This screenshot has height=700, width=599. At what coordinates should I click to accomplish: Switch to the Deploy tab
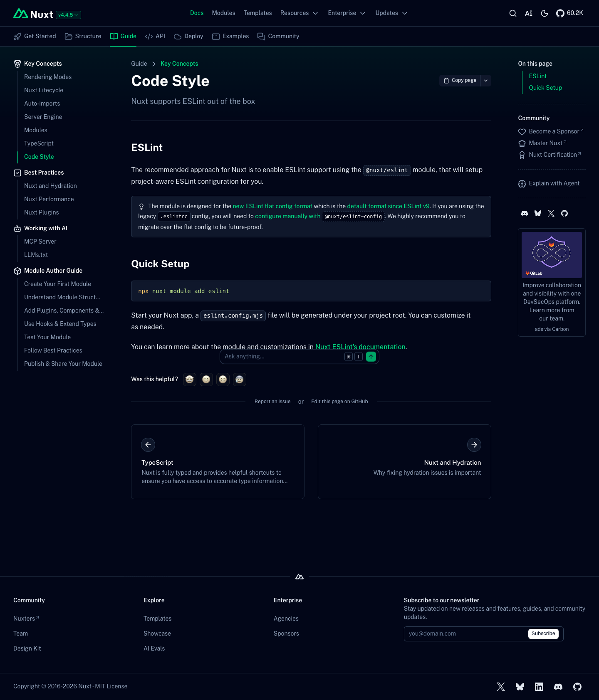click(188, 37)
